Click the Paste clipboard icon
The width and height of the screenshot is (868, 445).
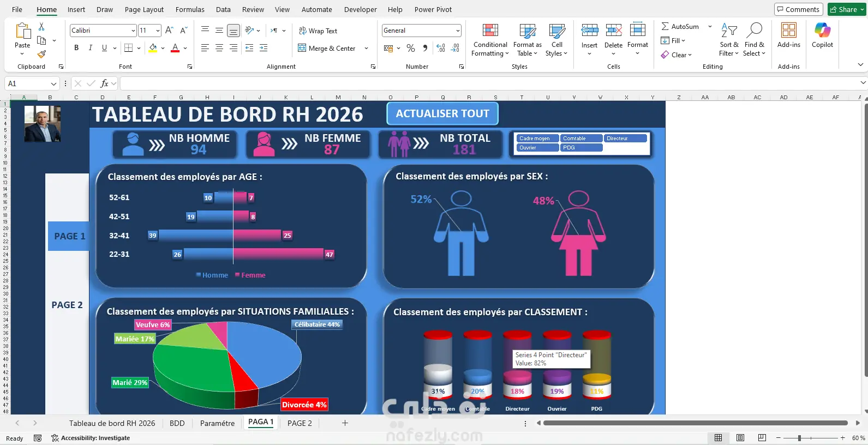click(x=22, y=32)
